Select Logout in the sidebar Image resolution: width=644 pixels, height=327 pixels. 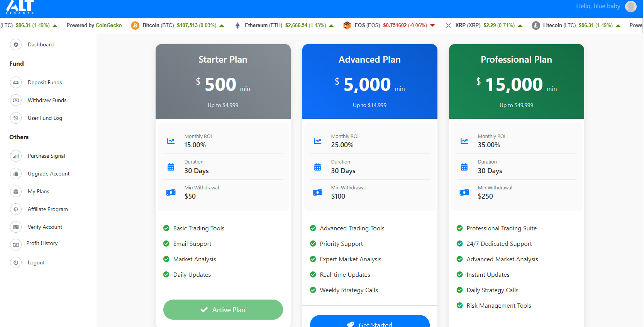(36, 263)
